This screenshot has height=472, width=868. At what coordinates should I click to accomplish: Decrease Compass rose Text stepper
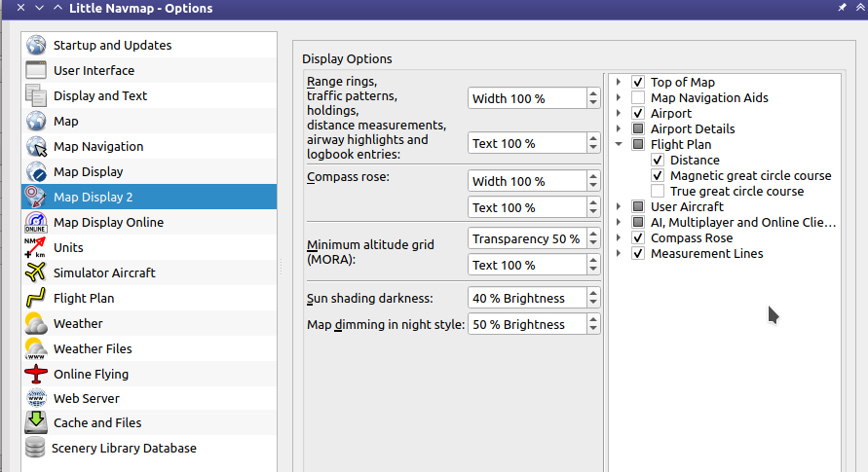point(593,212)
